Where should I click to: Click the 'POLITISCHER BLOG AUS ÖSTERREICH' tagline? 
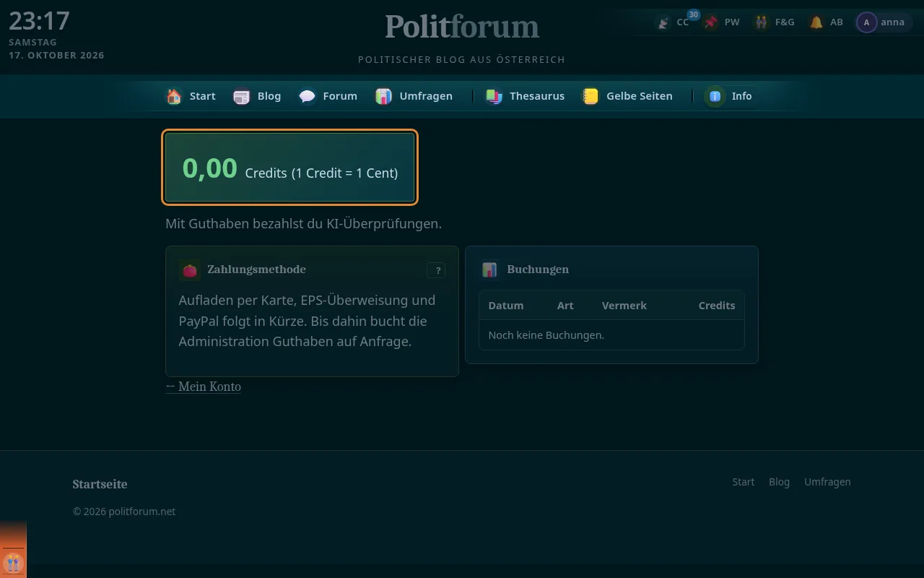coord(462,60)
